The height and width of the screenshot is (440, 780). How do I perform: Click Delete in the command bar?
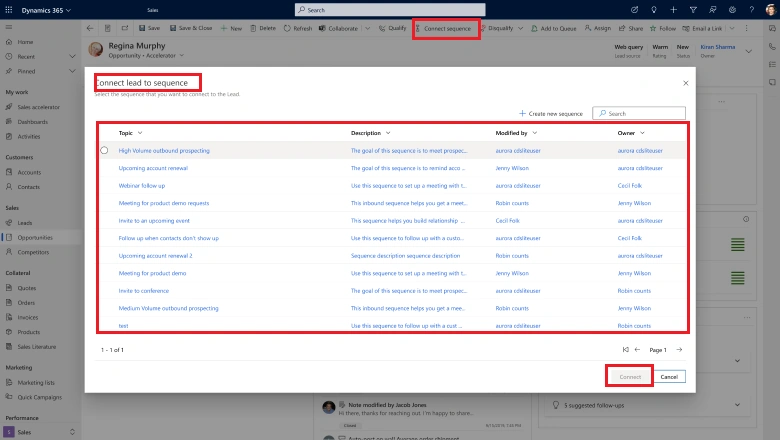coord(263,28)
